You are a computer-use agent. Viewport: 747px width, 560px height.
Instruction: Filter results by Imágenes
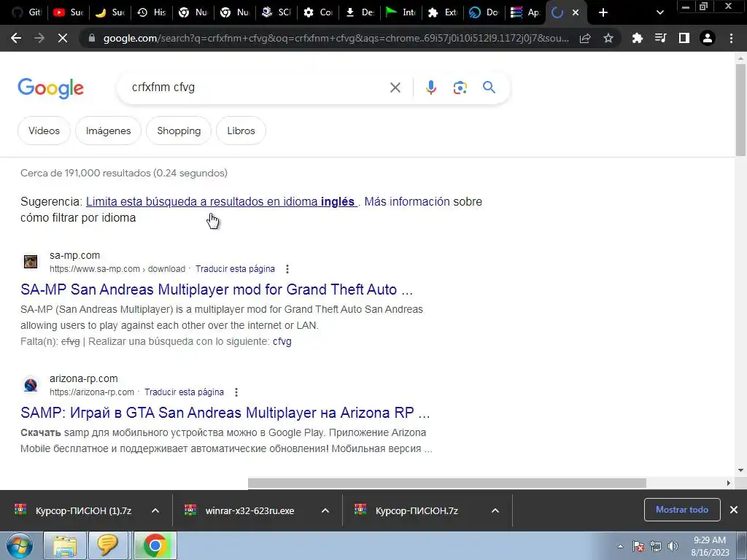[108, 131]
